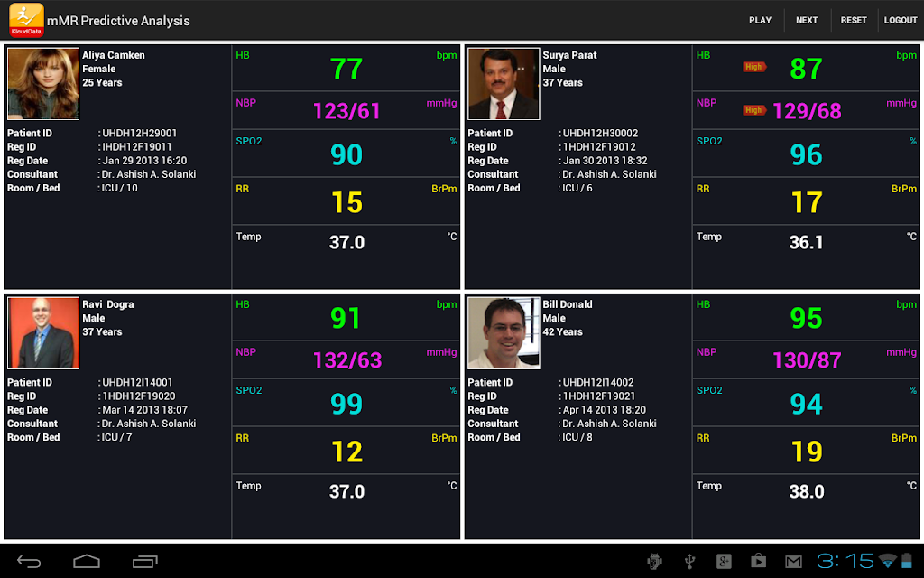Click reg date Jan 30 2013 18:32
Screen dimensions: 924x578
605,161
